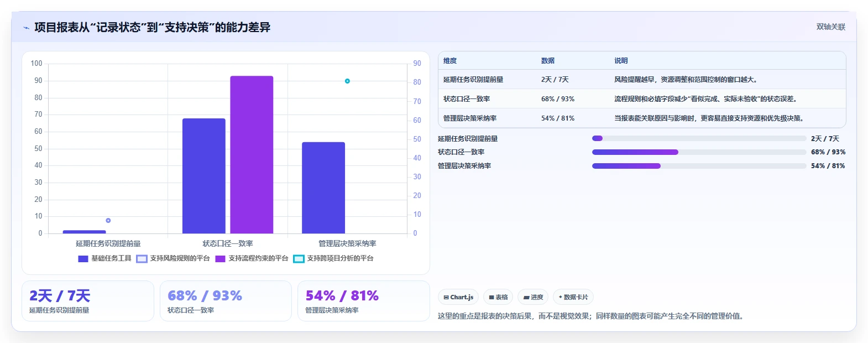Select table cell 管理层决策采纳率
Screen dimensions: 868x343
click(470, 118)
